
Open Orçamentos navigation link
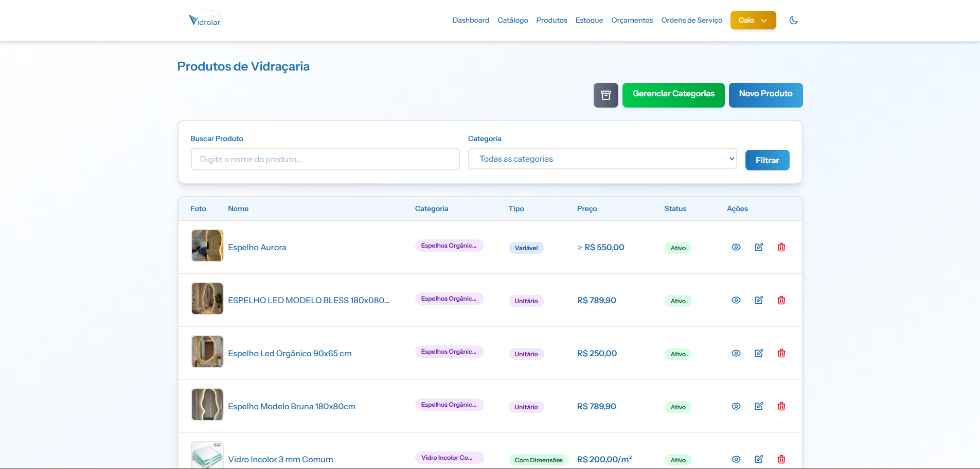tap(632, 20)
